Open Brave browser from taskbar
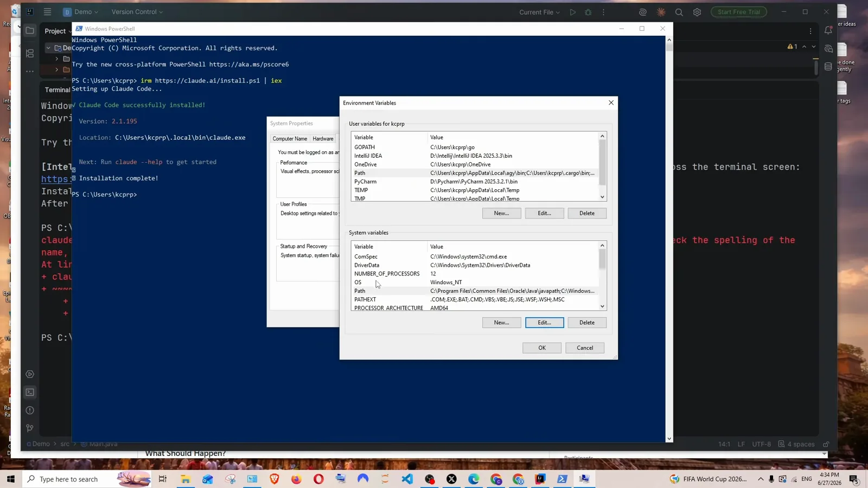Screen dimensions: 868x488 tap(274, 479)
